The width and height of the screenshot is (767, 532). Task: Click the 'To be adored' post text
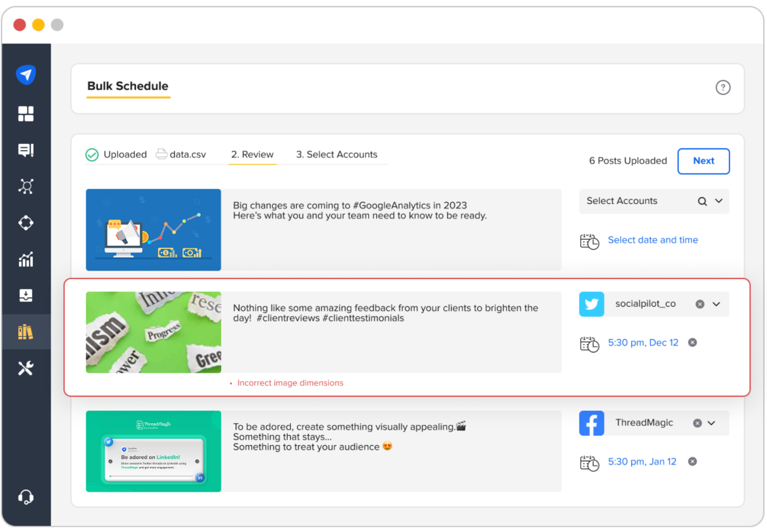(350, 436)
